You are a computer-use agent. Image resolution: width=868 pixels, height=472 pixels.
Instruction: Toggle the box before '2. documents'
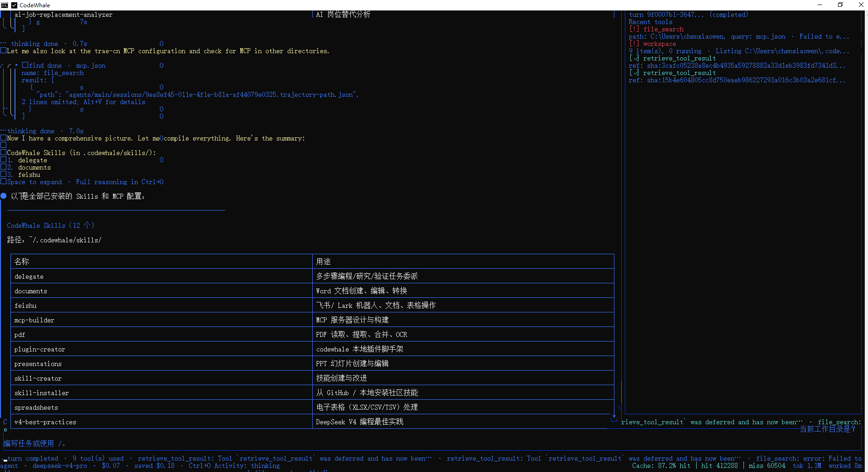pos(4,167)
